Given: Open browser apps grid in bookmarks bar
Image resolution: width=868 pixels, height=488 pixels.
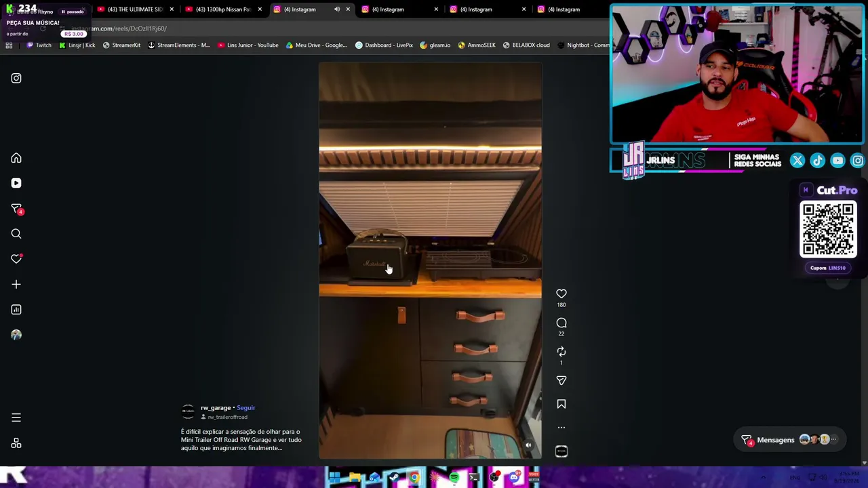Looking at the screenshot, I should (x=9, y=45).
